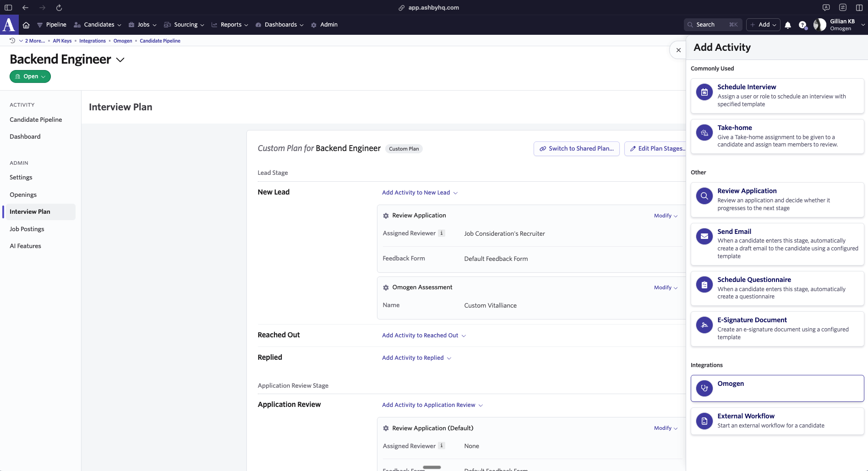Expand the Open job status dropdown
The image size is (868, 471).
(30, 76)
